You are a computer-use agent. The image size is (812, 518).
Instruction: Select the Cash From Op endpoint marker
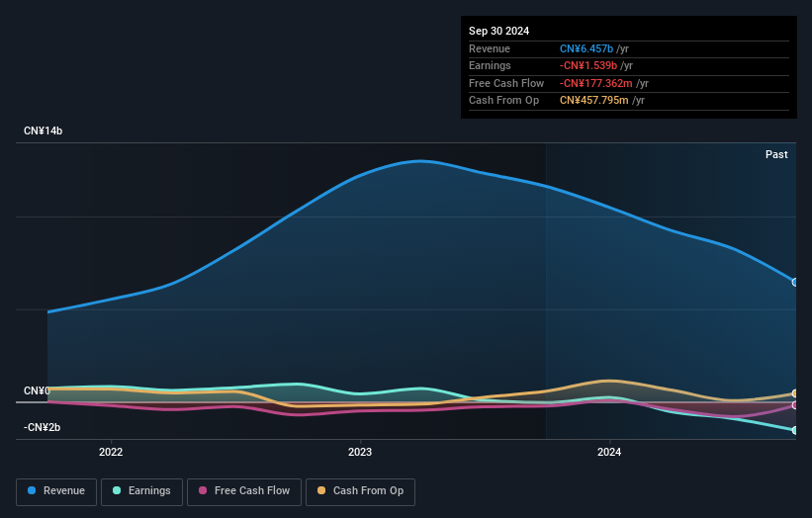(795, 393)
